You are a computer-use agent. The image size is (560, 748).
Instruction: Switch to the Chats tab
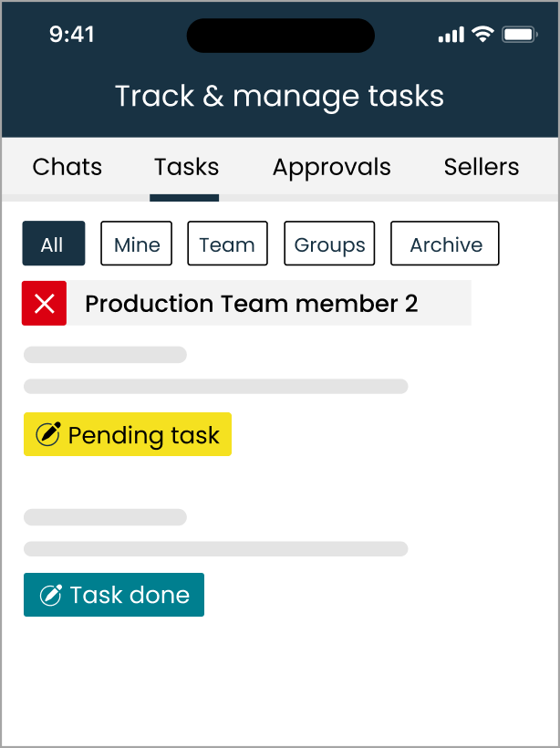(66, 167)
